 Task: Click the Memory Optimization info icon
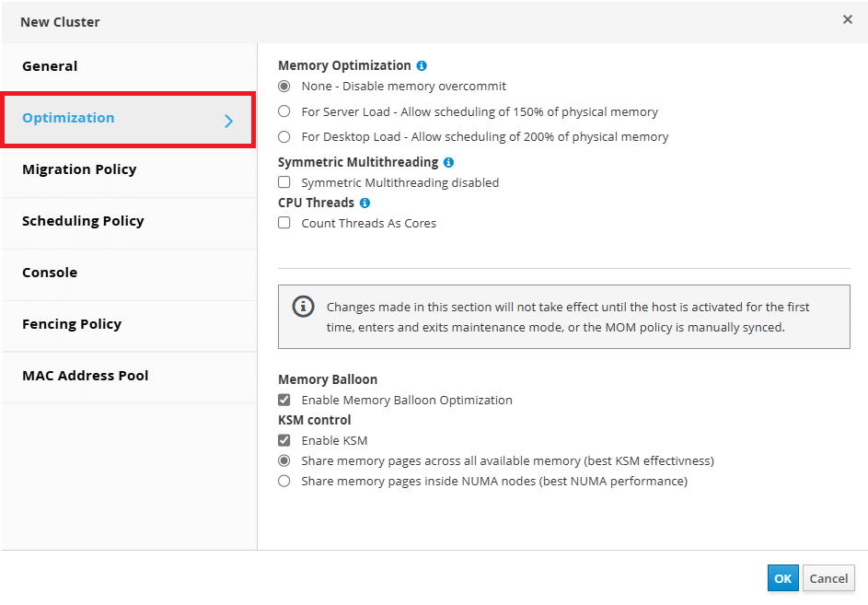pyautogui.click(x=422, y=66)
